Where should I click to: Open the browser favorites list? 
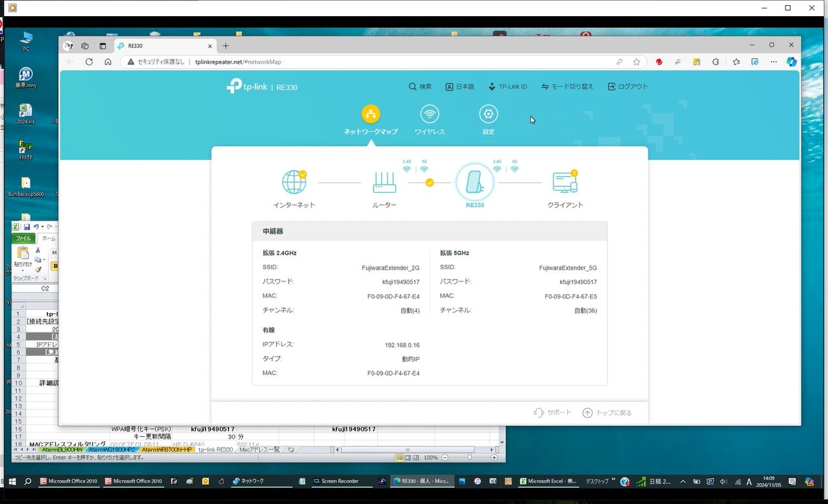click(x=736, y=62)
